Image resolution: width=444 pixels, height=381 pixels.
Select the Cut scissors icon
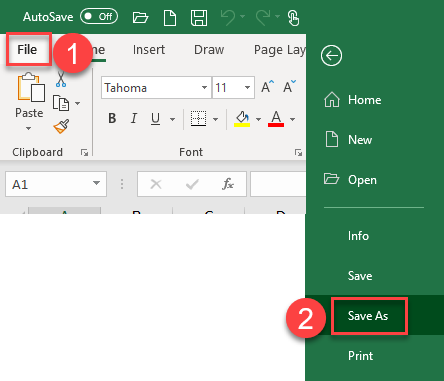point(61,79)
